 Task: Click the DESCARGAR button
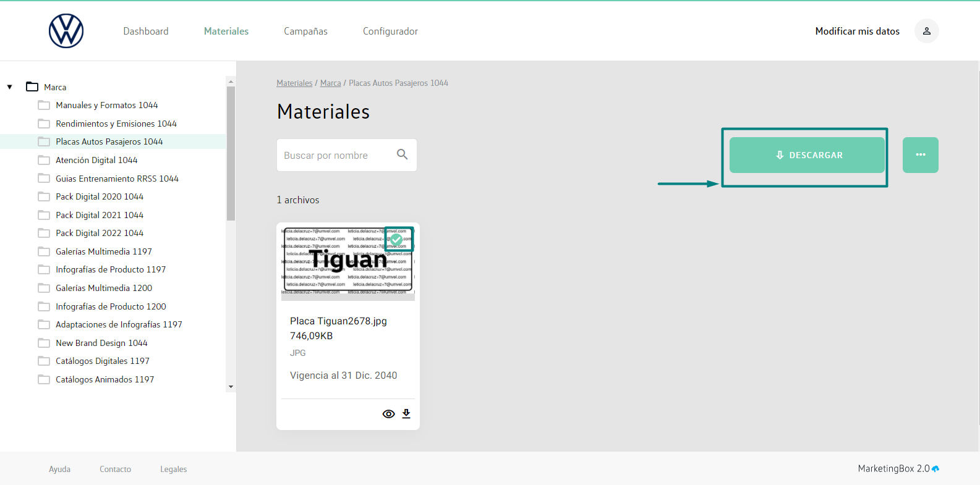pyautogui.click(x=807, y=155)
